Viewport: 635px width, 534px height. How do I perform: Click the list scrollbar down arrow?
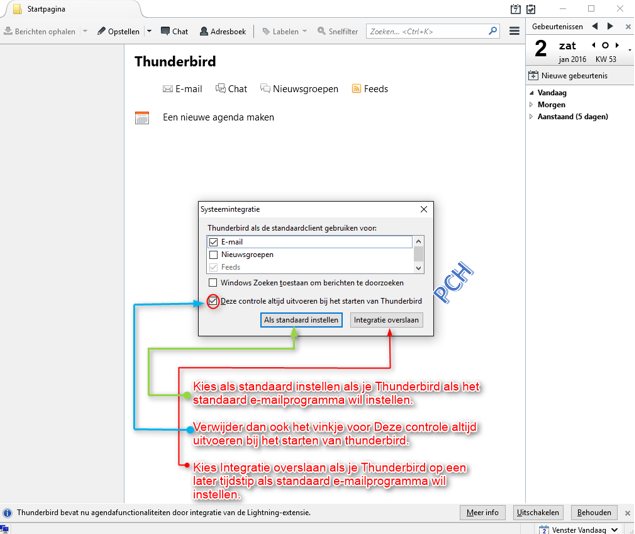[x=419, y=268]
